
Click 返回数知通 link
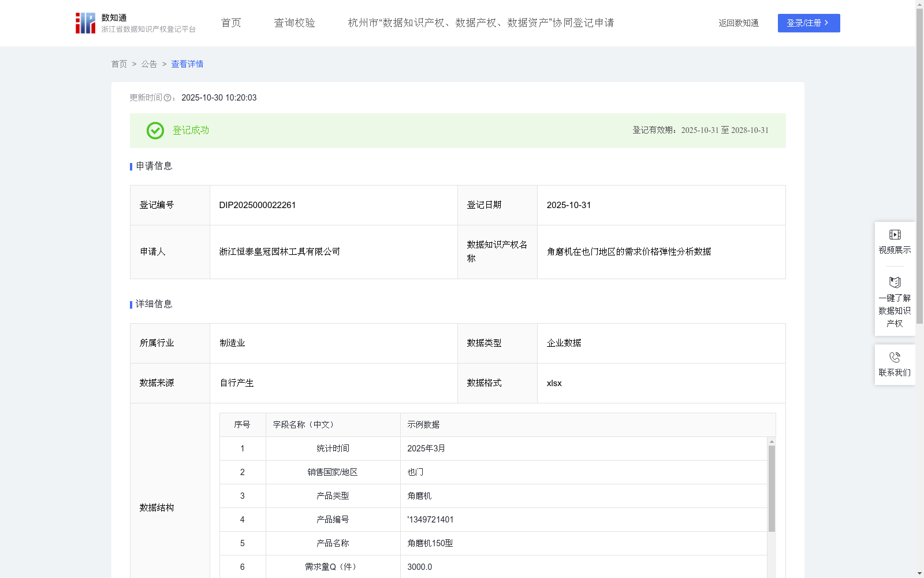[739, 23]
